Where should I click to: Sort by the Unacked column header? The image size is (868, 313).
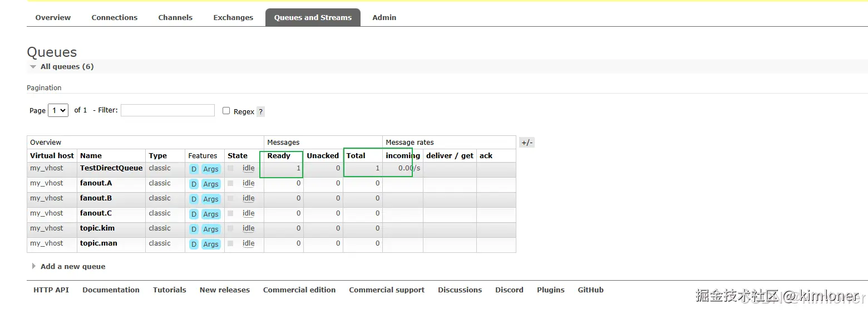pos(323,155)
